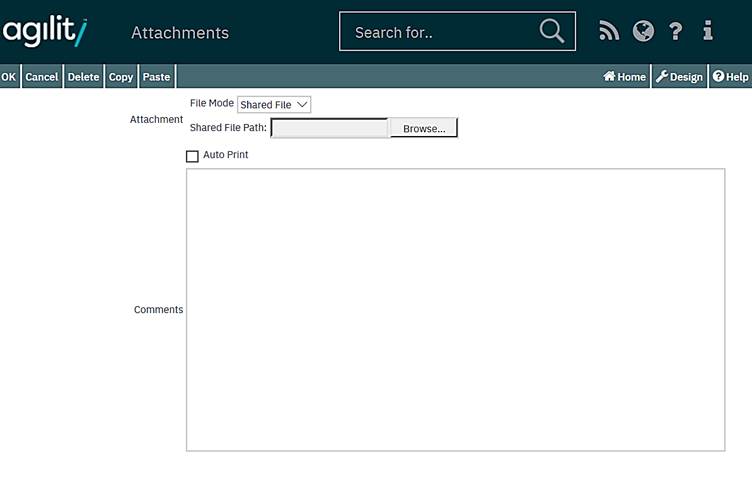Click Paste in the toolbar
The height and width of the screenshot is (485, 752).
pos(156,77)
